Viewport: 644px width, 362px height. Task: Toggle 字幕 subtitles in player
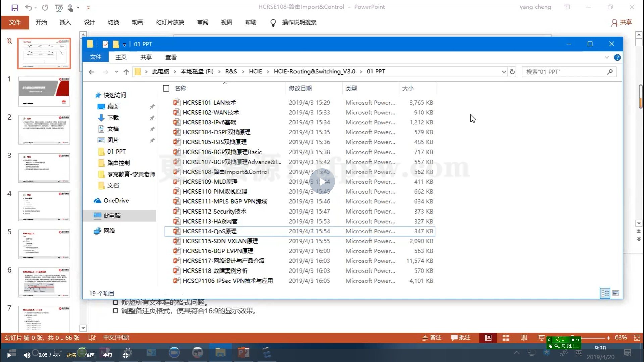pyautogui.click(x=108, y=355)
